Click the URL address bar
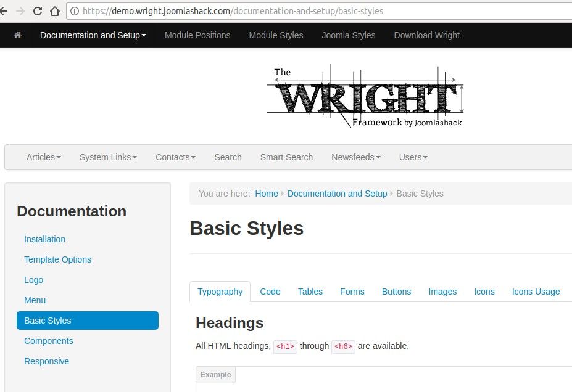Screen dimensions: 572x392 coord(319,11)
